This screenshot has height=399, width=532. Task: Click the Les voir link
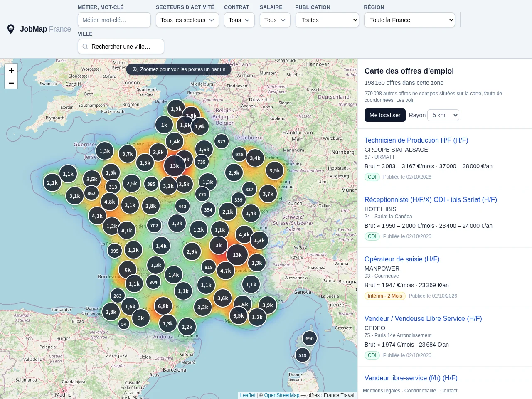click(405, 100)
